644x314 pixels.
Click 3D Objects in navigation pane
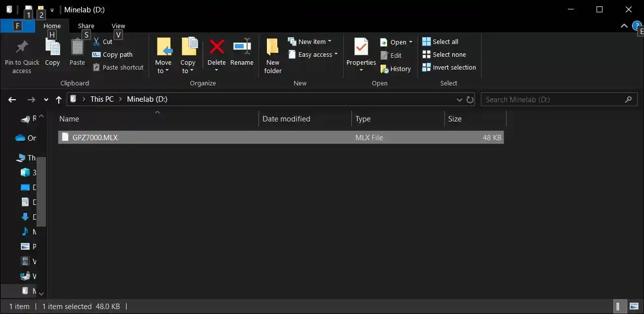28,172
